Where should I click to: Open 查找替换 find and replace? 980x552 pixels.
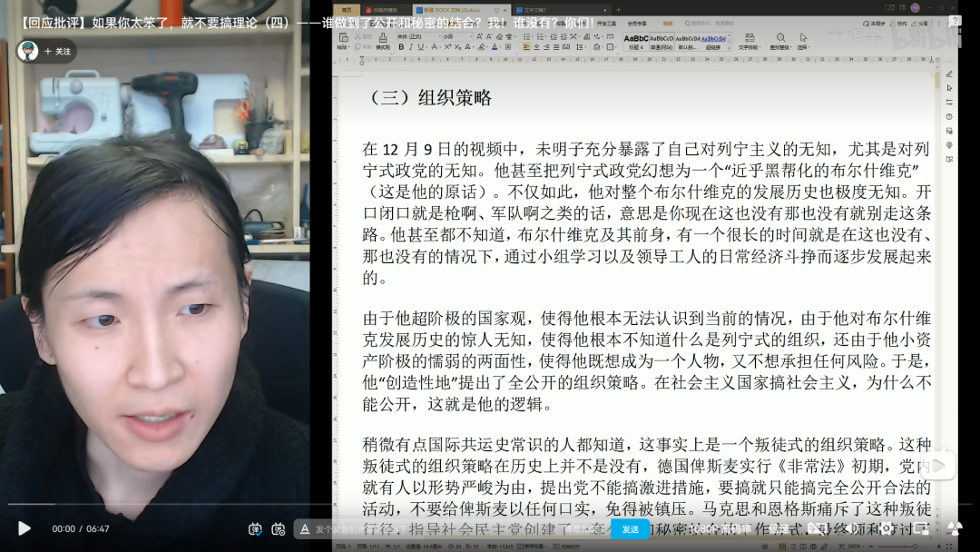[x=781, y=41]
